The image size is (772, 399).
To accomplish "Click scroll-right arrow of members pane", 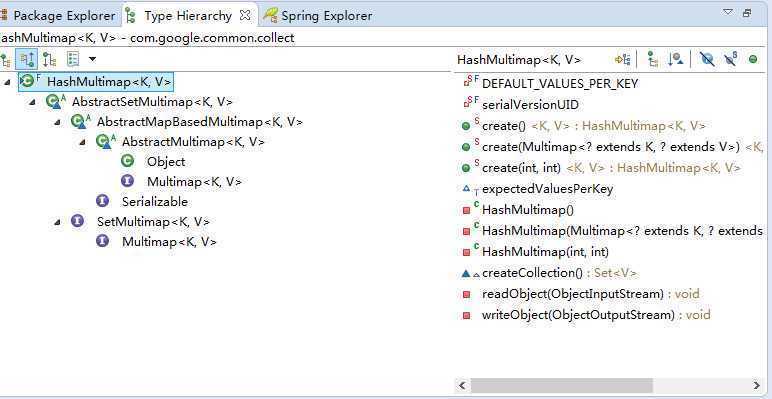I will click(757, 385).
